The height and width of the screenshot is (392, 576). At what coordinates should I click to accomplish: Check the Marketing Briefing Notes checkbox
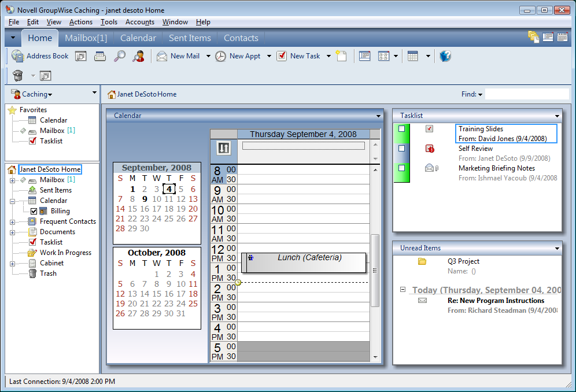tap(401, 168)
